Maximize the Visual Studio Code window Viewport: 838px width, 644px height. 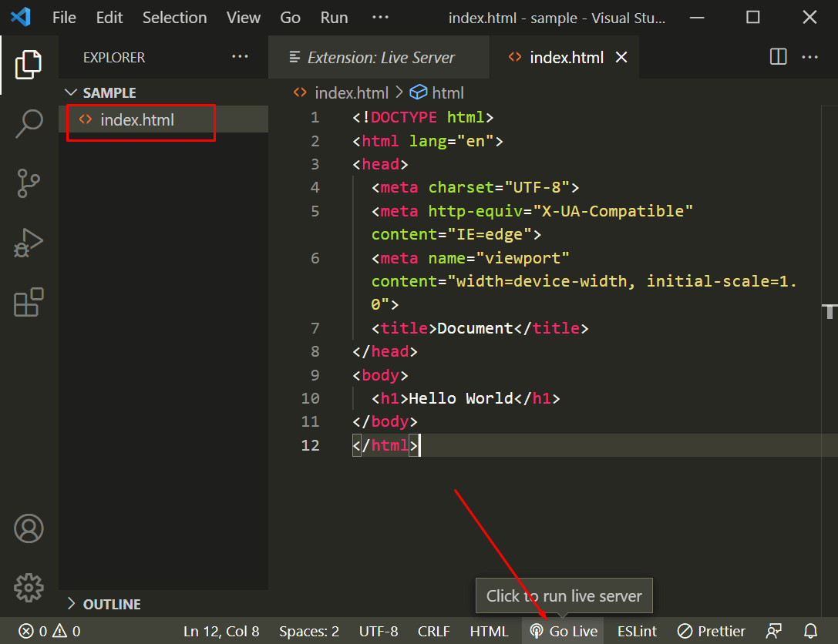(x=753, y=18)
